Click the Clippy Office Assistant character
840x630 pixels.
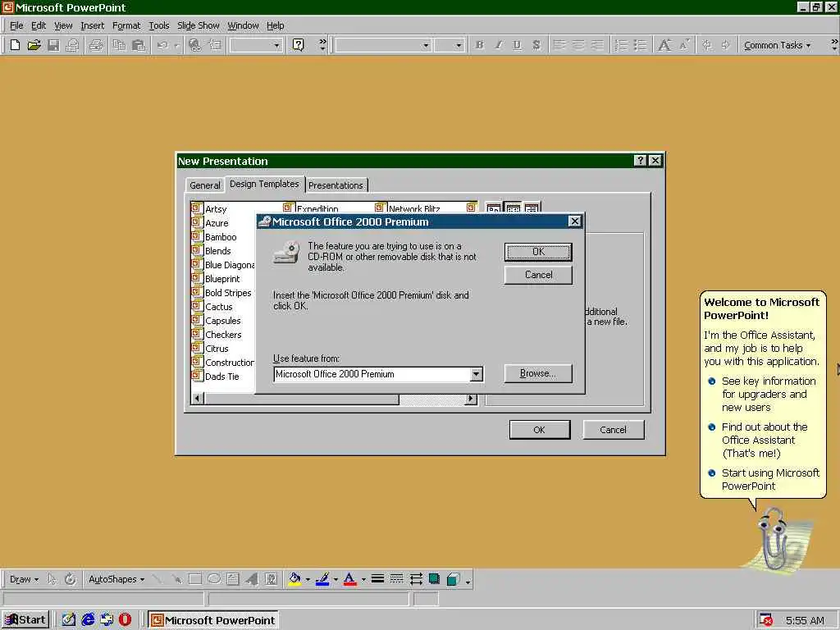(x=774, y=540)
